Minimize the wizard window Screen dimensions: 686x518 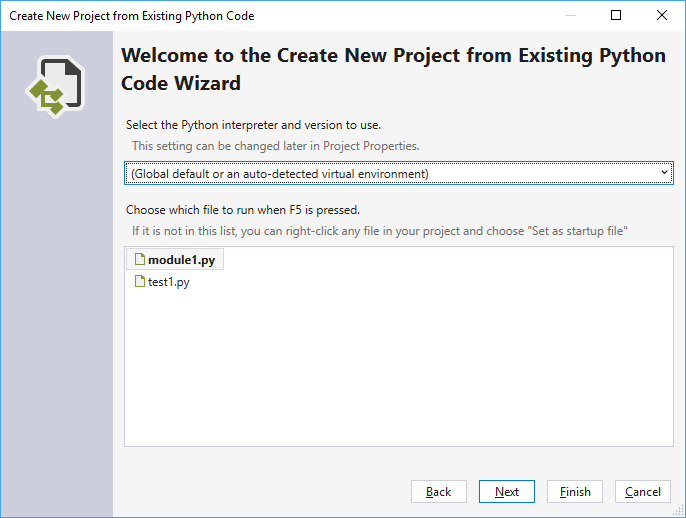pos(570,16)
